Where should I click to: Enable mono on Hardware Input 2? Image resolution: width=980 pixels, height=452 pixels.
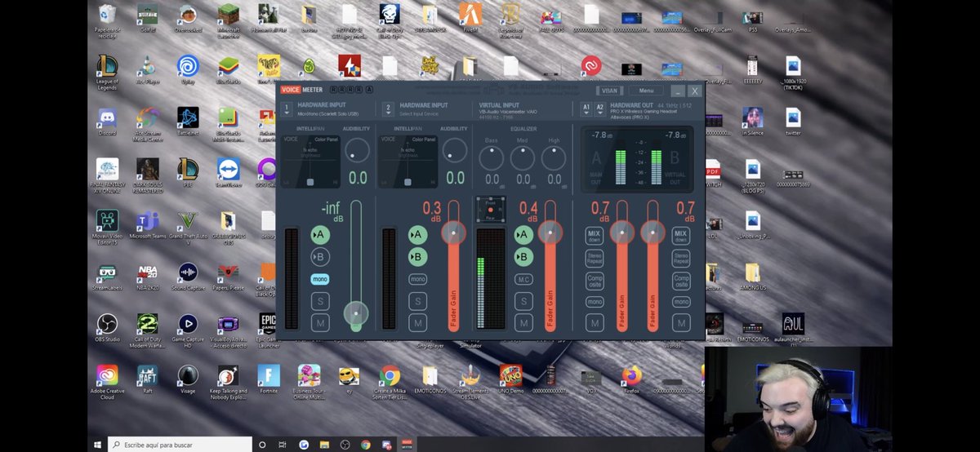pos(417,279)
